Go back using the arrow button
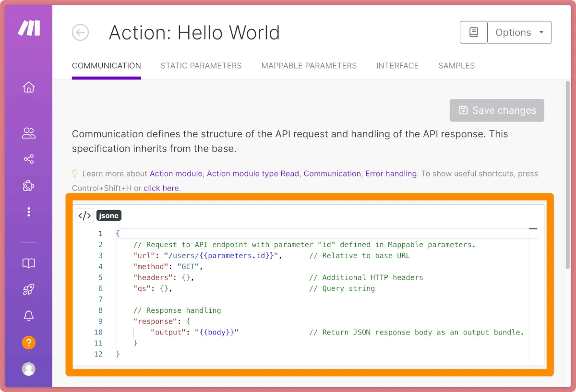Image resolution: width=576 pixels, height=392 pixels. (x=80, y=33)
